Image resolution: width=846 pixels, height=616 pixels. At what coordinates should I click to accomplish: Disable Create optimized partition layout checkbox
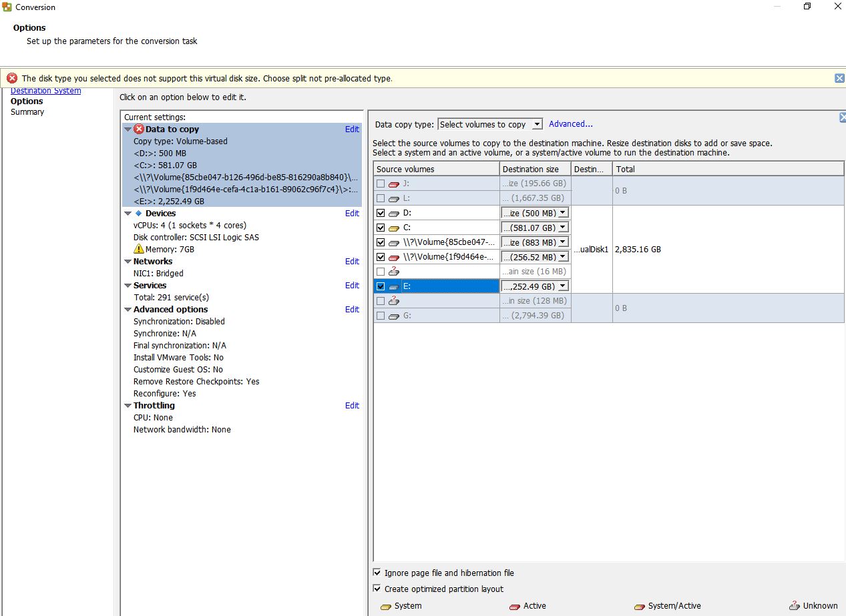pyautogui.click(x=378, y=589)
